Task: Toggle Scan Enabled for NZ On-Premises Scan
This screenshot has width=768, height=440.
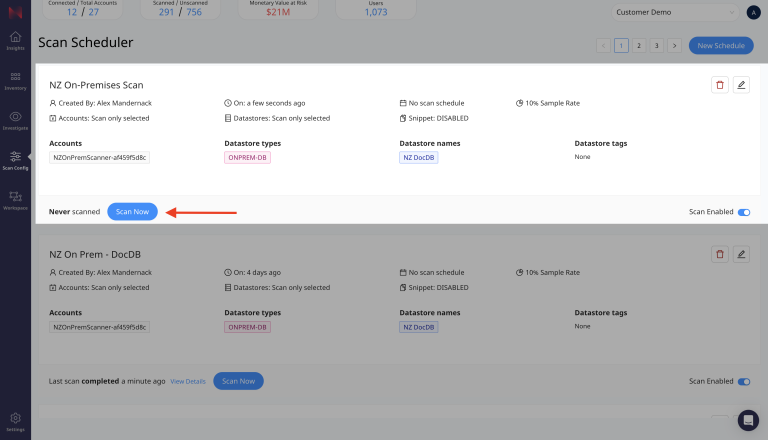Action: pos(743,212)
